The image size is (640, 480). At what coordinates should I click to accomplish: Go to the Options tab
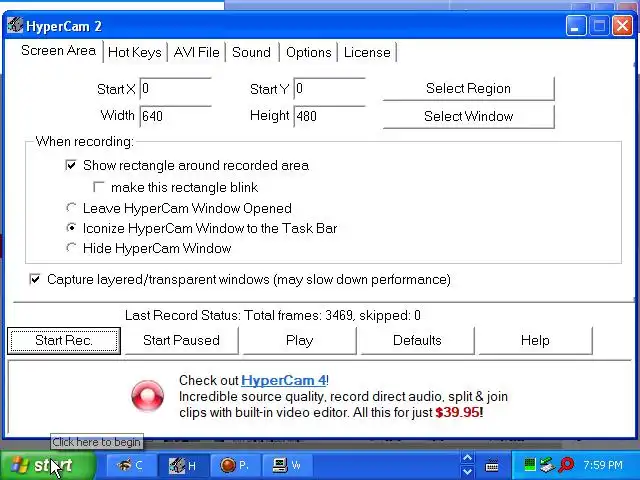click(309, 52)
